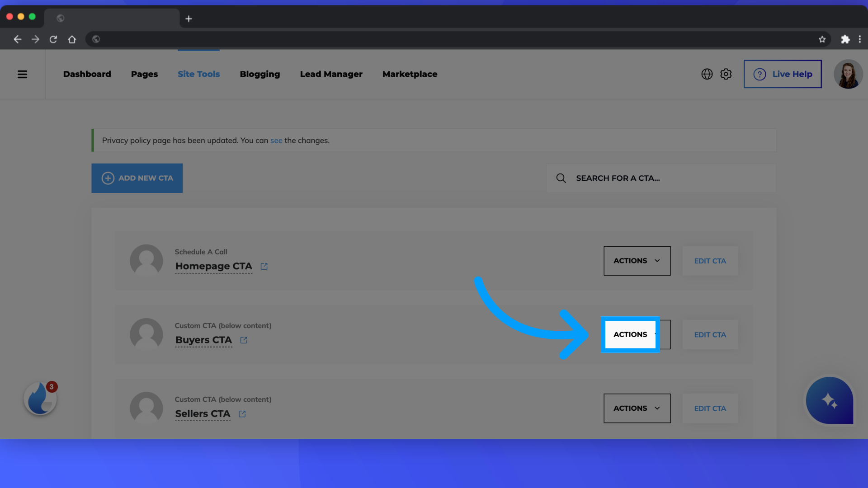
Task: Open the settings gear in header
Action: point(726,74)
